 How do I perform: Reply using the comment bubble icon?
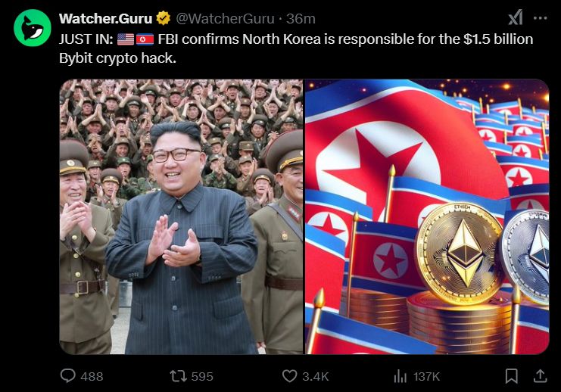click(x=67, y=376)
